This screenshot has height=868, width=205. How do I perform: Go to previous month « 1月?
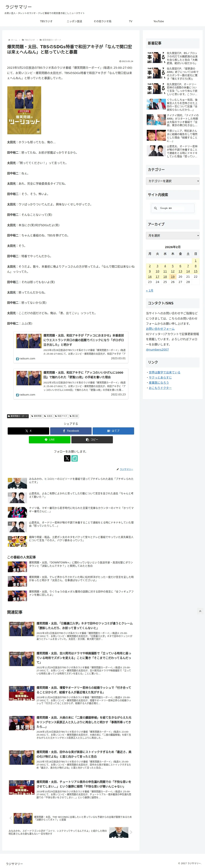[149, 291]
